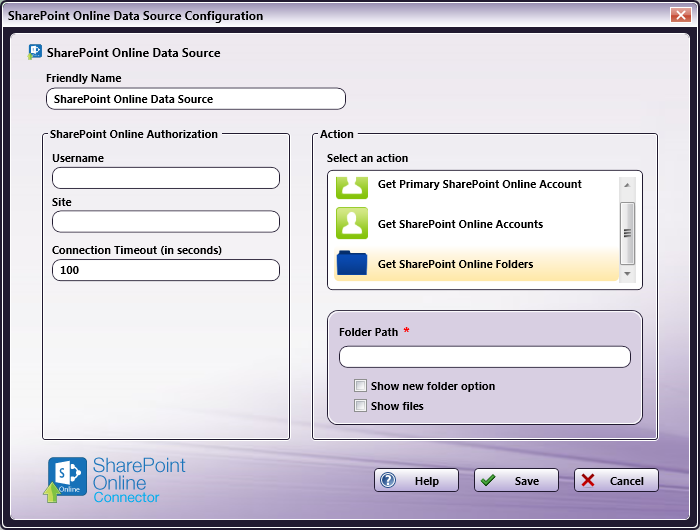Click the Connection Timeout (in seconds) label
The image size is (700, 530).
pos(137,250)
